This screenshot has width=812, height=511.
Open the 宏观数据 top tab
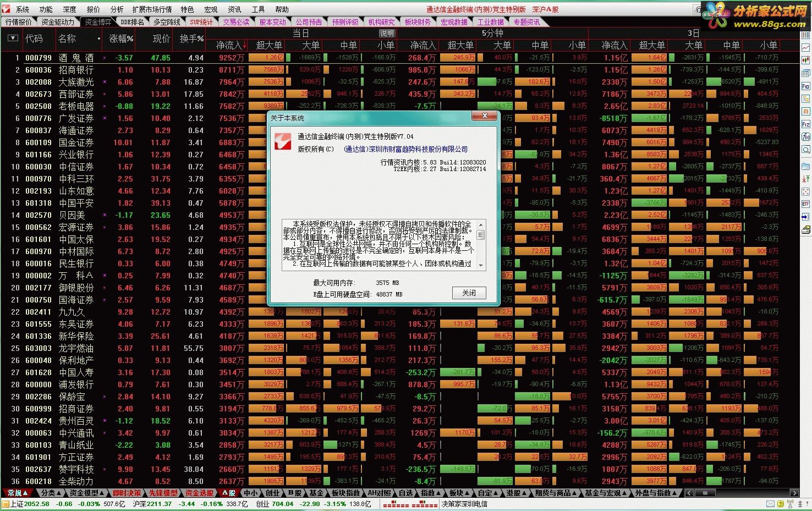(x=454, y=22)
